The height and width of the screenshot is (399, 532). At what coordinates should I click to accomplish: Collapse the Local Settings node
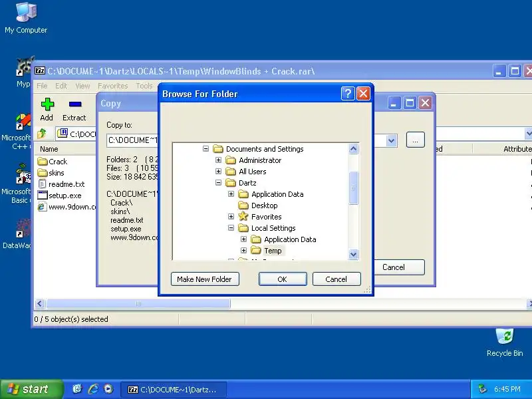pos(231,227)
